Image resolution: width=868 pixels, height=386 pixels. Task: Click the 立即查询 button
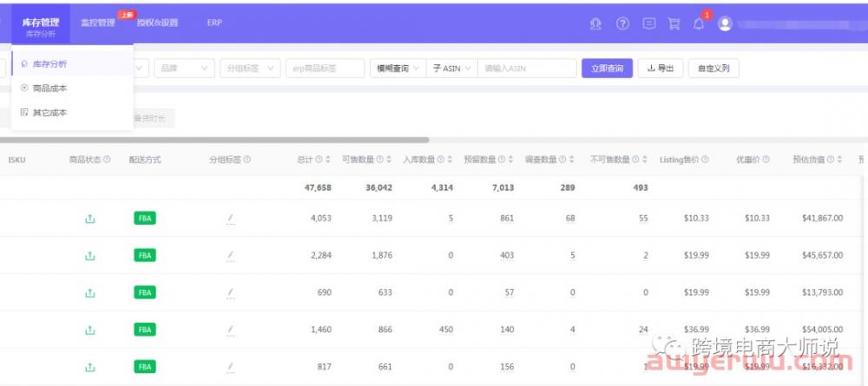[x=607, y=68]
